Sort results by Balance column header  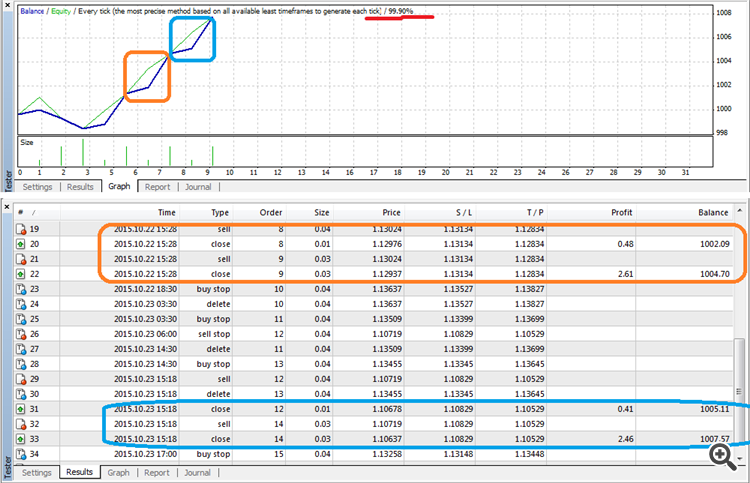pyautogui.click(x=685, y=212)
